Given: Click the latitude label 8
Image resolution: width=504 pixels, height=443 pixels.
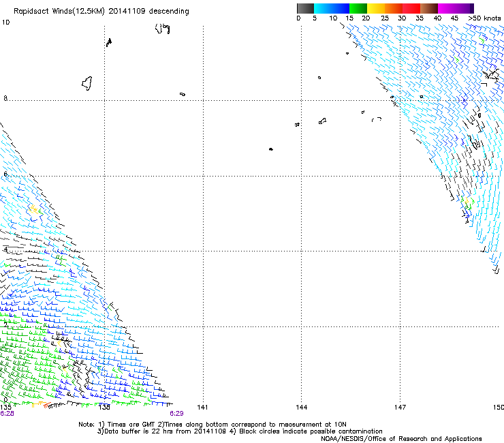Looking at the screenshot, I should pyautogui.click(x=5, y=98).
